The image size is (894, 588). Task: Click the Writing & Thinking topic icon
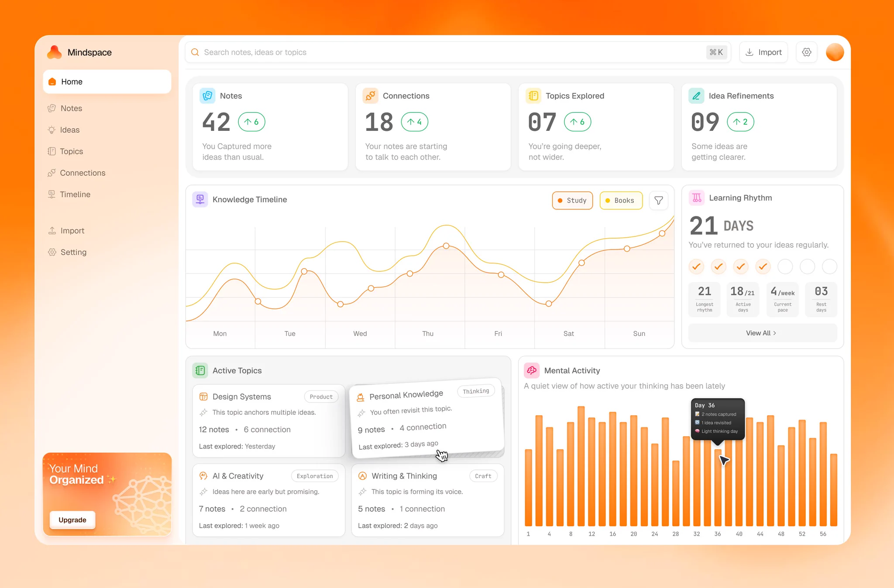point(362,476)
